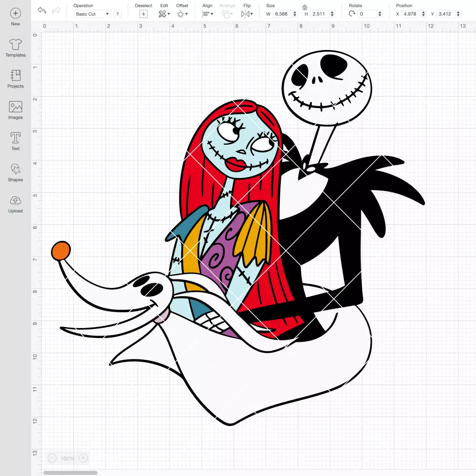Expand the Arrange options
Image resolution: width=476 pixels, height=476 pixels.
227,14
